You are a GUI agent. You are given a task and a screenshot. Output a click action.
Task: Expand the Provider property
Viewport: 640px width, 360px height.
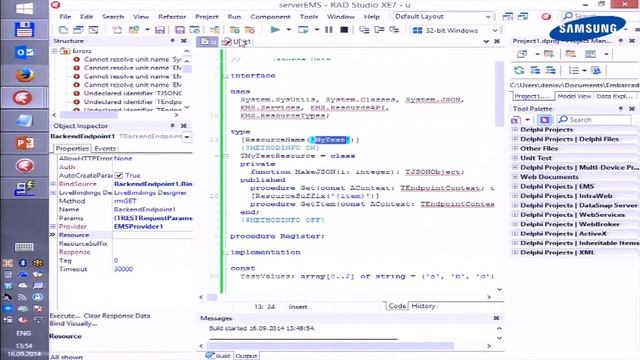[x=53, y=227]
